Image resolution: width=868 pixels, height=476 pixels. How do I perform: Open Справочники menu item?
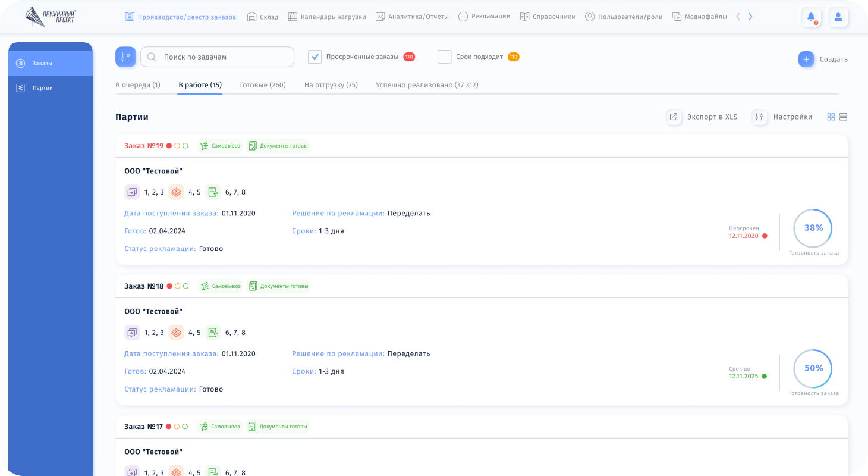tap(548, 17)
